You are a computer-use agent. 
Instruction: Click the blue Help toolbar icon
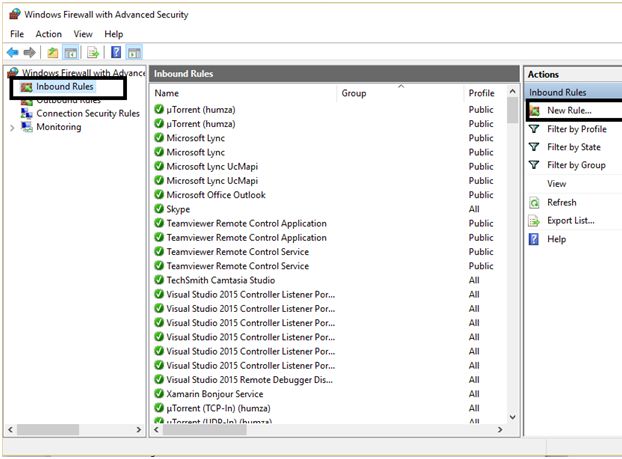coord(116,52)
